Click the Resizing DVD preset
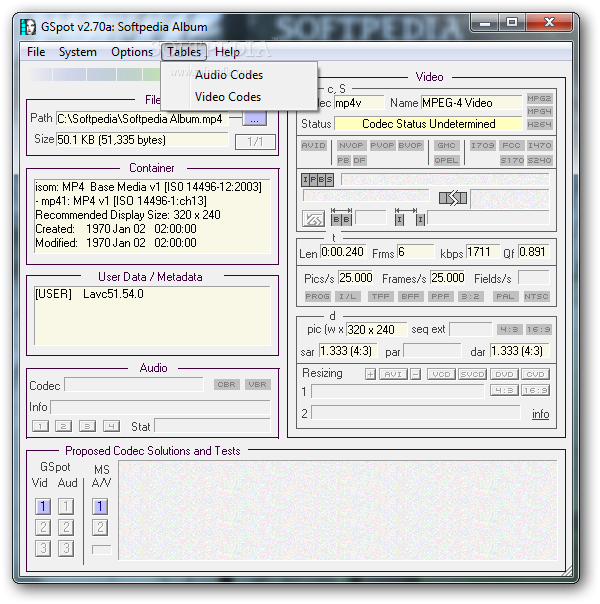 pos(504,374)
